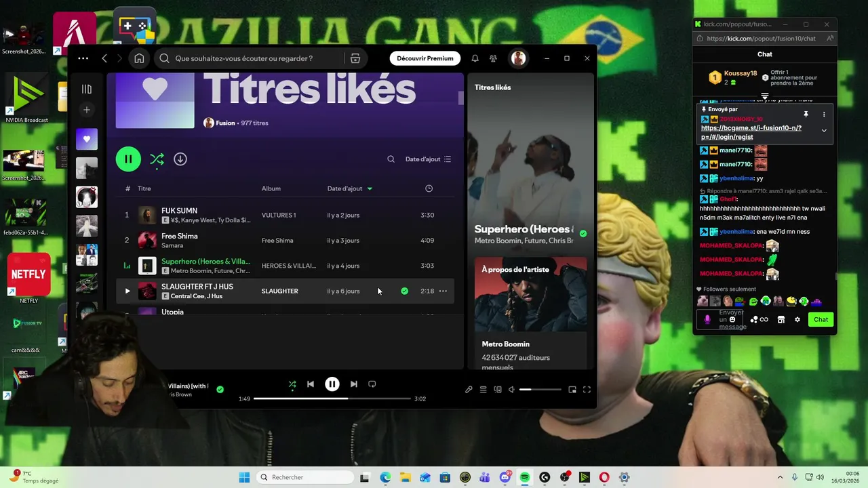Mute Spotify volume speaker icon
Viewport: 868px width, 488px height.
tap(512, 390)
